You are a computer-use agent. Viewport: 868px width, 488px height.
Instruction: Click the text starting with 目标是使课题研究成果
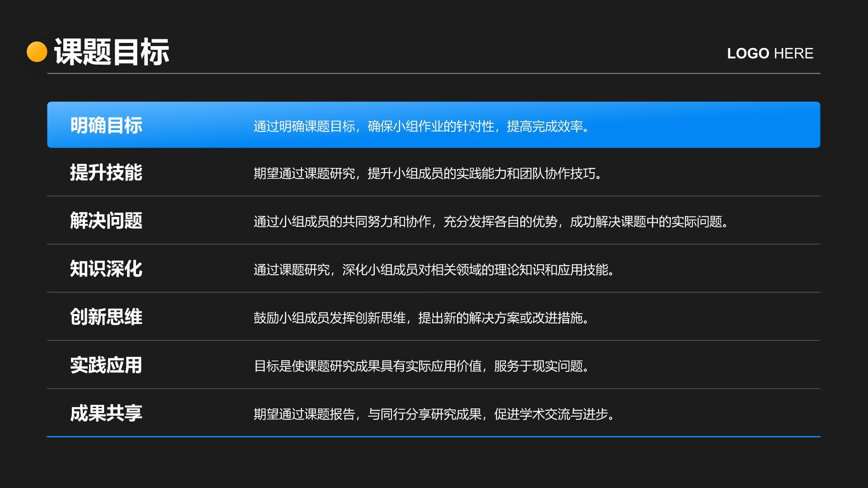point(422,366)
